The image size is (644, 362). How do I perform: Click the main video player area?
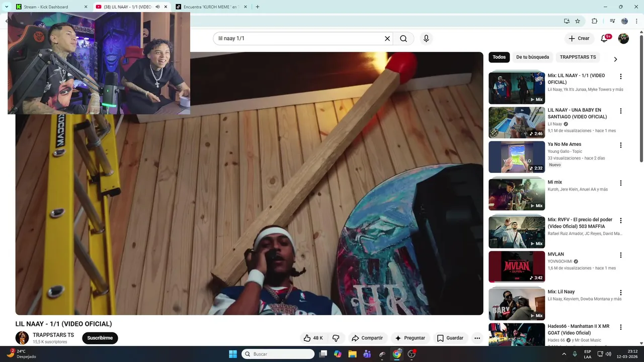249,184
